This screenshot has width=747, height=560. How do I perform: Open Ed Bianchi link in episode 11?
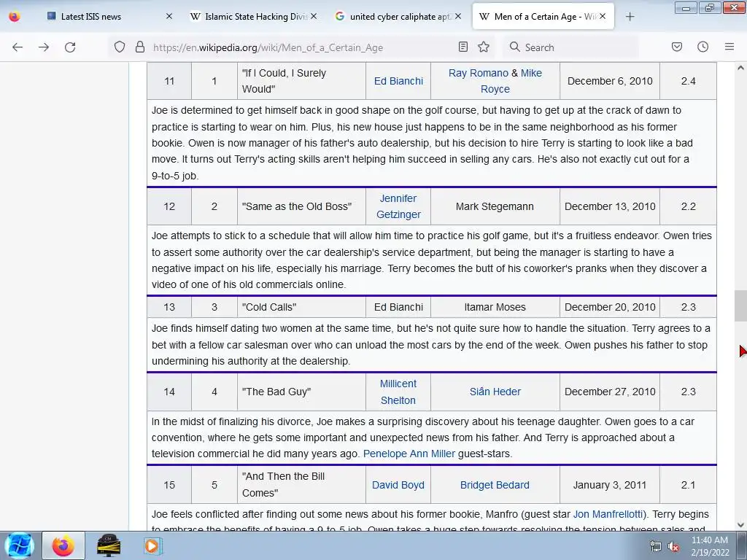tap(398, 81)
